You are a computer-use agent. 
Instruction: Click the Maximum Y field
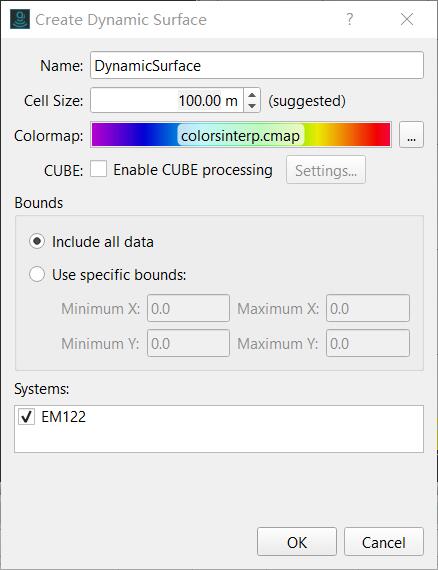[x=367, y=343]
